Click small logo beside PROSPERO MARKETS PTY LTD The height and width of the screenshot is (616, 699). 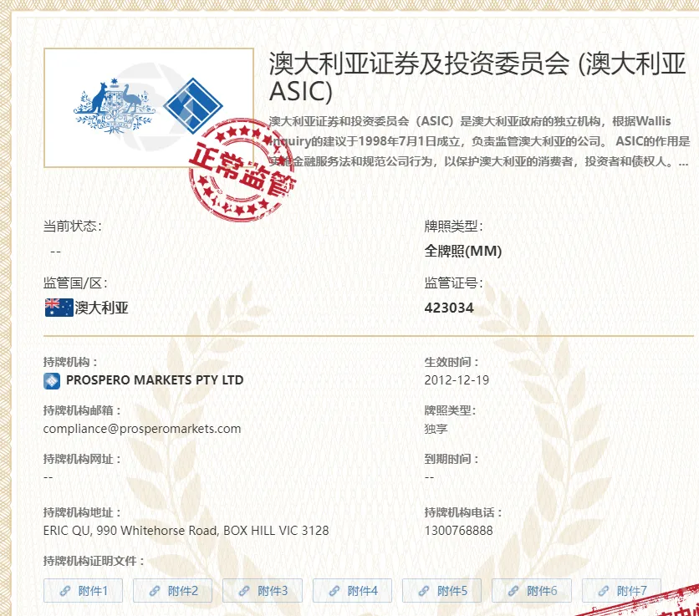point(52,380)
